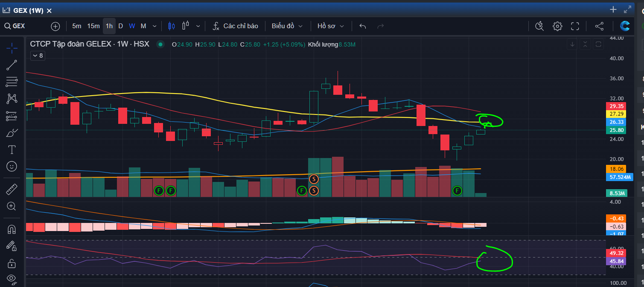This screenshot has width=644, height=287.
Task: Toggle the green market status dot
Action: tap(160, 44)
